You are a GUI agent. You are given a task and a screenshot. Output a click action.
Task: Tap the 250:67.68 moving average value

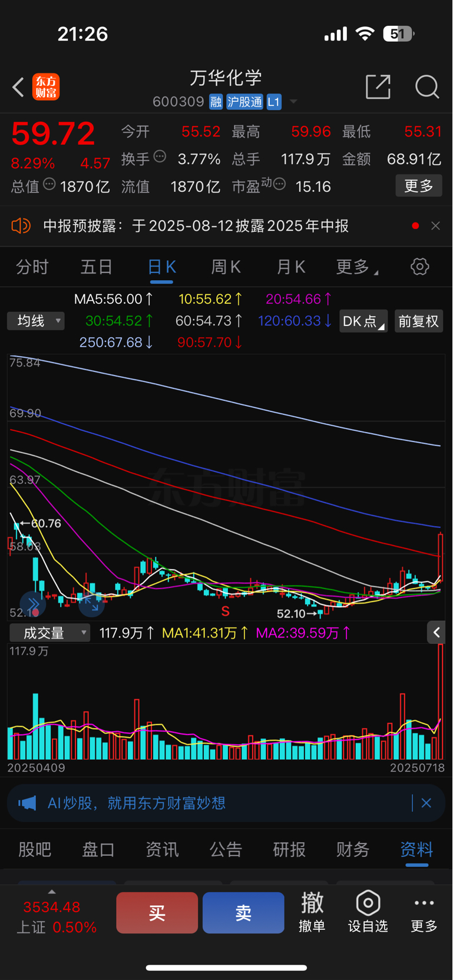116,343
